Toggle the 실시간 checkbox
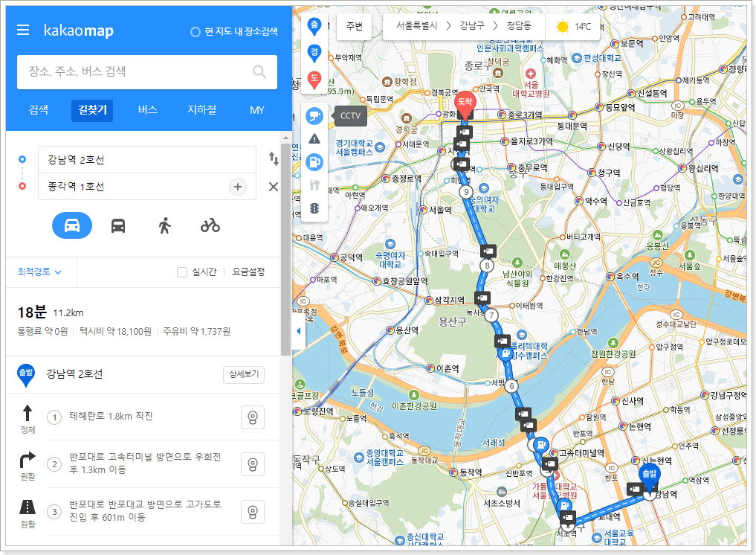Screen dimensions: 756x555 (x=182, y=272)
